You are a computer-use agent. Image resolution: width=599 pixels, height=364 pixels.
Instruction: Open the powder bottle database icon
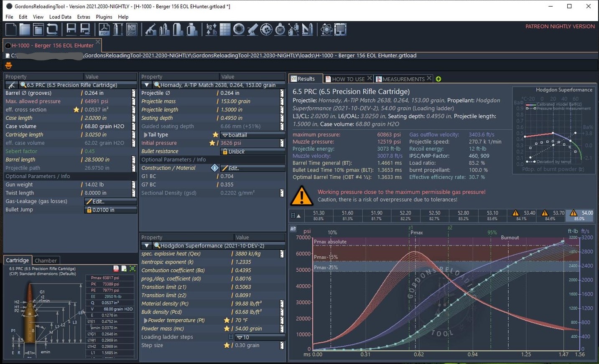[192, 29]
